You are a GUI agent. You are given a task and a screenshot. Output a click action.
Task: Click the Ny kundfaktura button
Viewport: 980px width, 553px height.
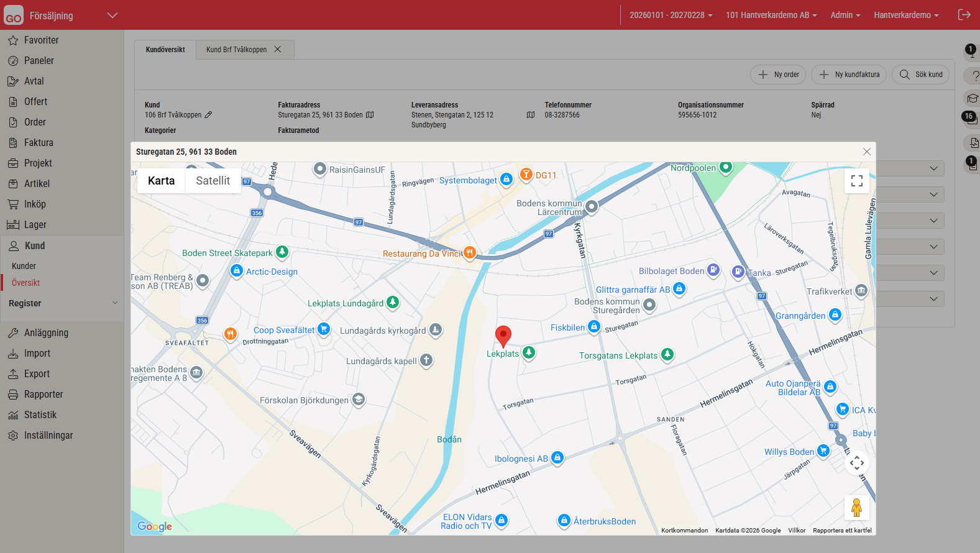pyautogui.click(x=849, y=75)
